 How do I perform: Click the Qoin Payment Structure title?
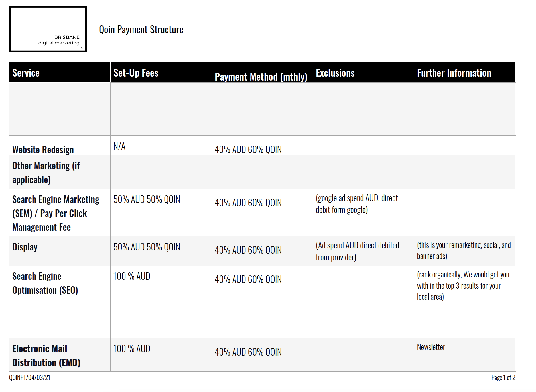[141, 30]
